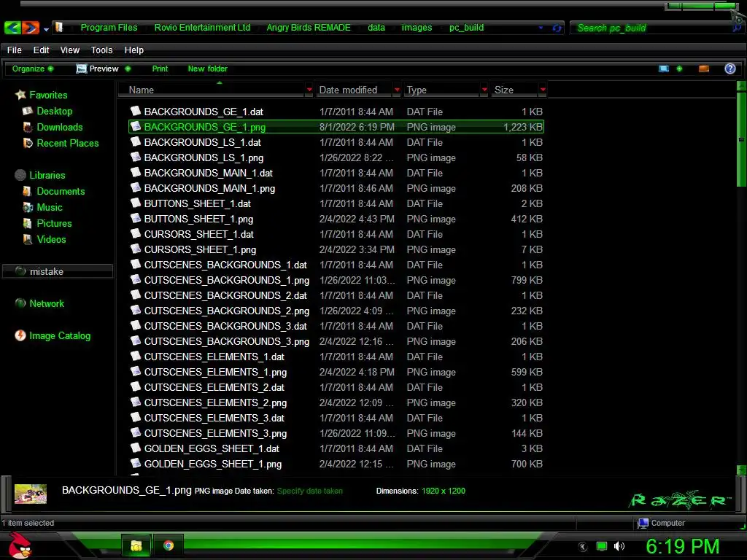Click the Videos library icon

(28, 239)
